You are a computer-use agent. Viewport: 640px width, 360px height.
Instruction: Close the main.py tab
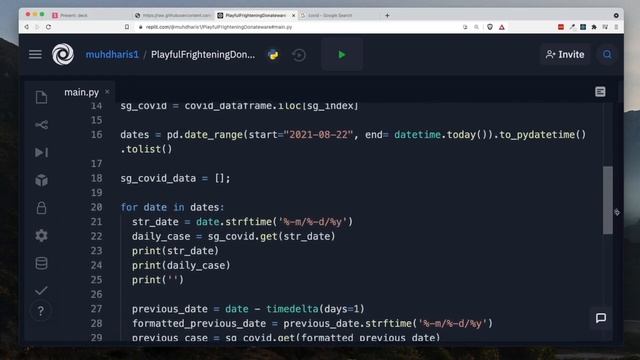(x=107, y=92)
